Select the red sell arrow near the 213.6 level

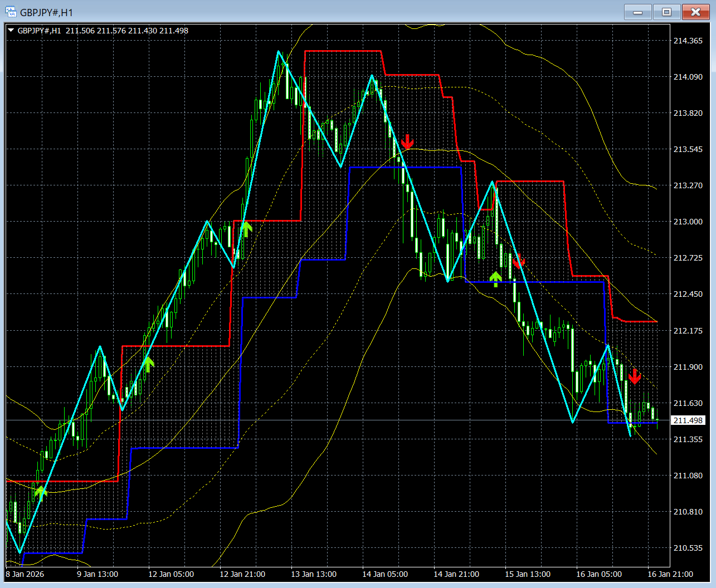coord(407,141)
